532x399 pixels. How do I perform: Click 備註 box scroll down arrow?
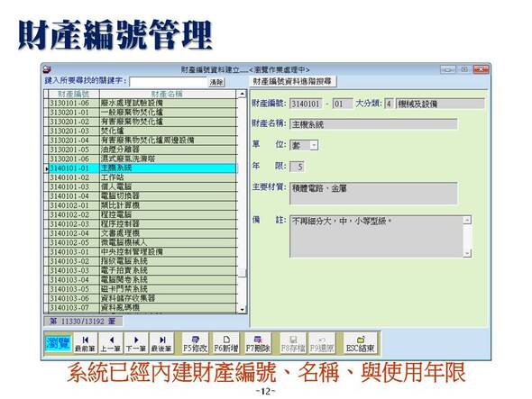467,253
